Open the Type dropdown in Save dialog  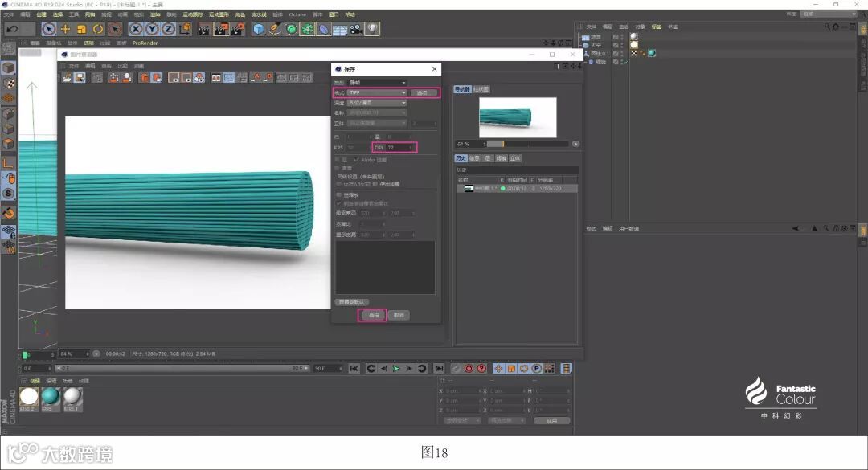pos(378,83)
